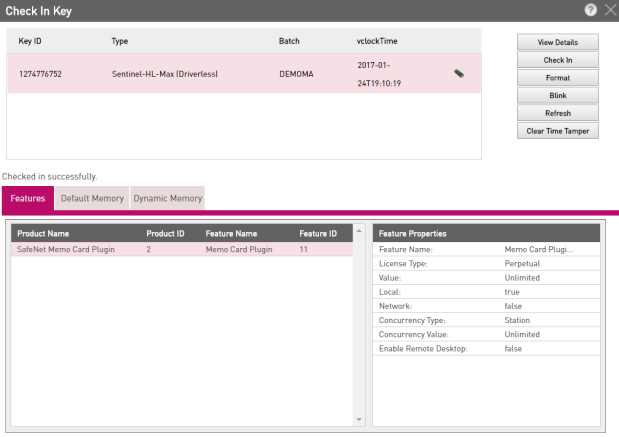Click the Product ID value 2
The height and width of the screenshot is (437, 619).
tap(148, 249)
